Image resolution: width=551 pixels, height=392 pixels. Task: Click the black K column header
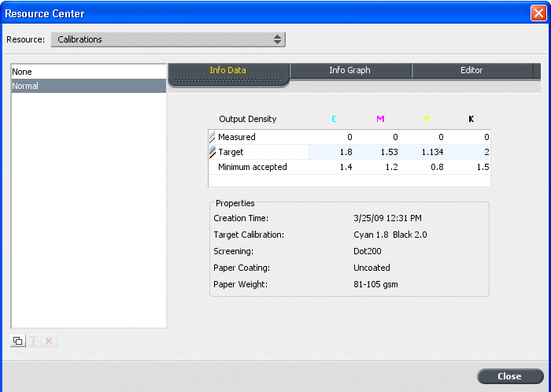[471, 119]
